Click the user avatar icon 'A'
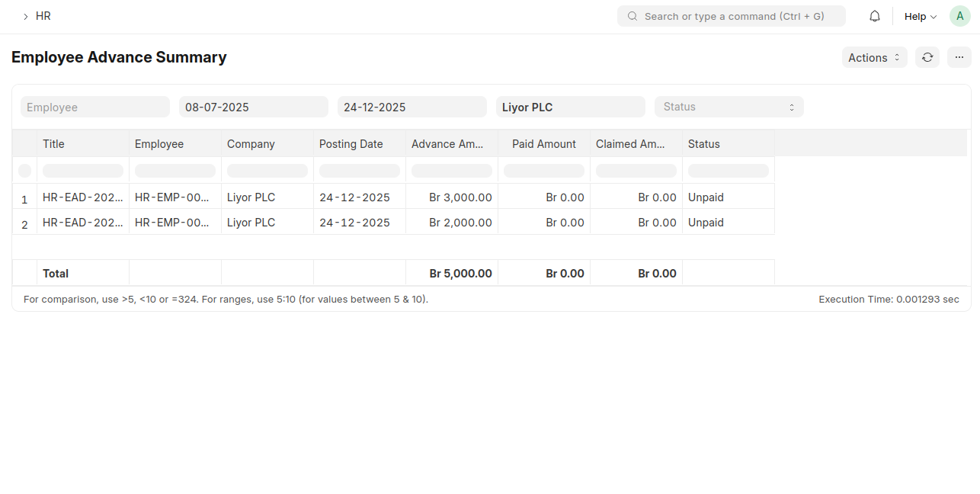 [959, 16]
